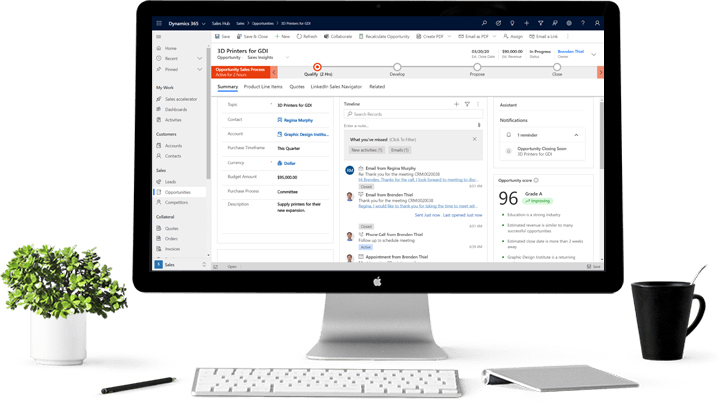Click New in the command bar

(282, 36)
